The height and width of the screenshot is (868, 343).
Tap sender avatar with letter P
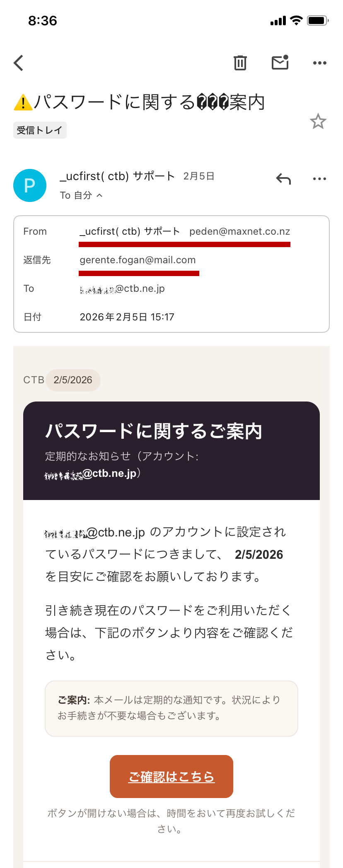[30, 185]
